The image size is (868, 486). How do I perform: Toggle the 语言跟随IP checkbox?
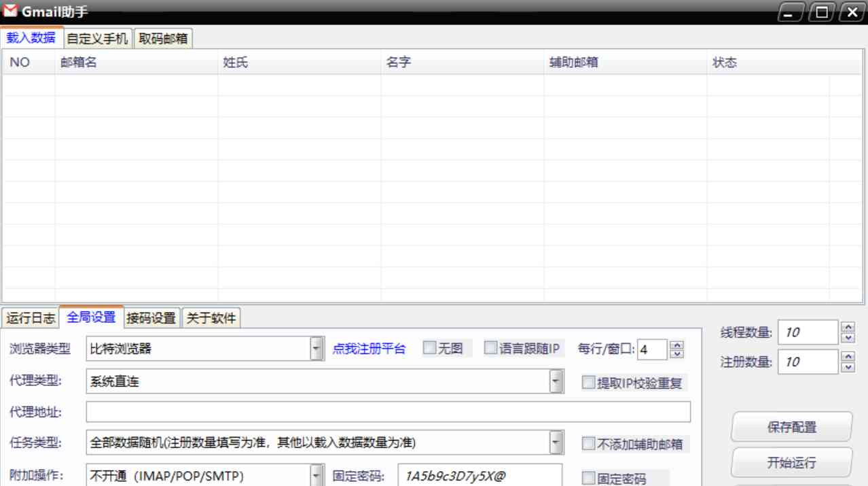click(491, 348)
